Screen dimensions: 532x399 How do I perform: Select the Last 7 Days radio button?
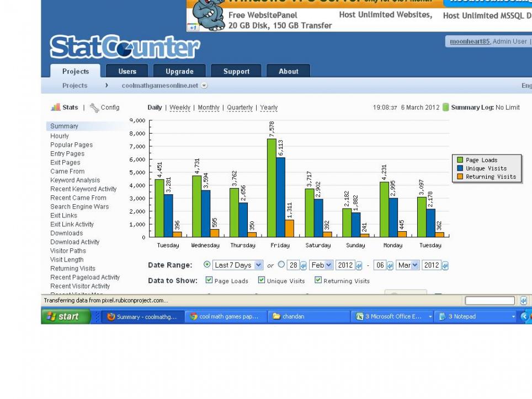(206, 264)
